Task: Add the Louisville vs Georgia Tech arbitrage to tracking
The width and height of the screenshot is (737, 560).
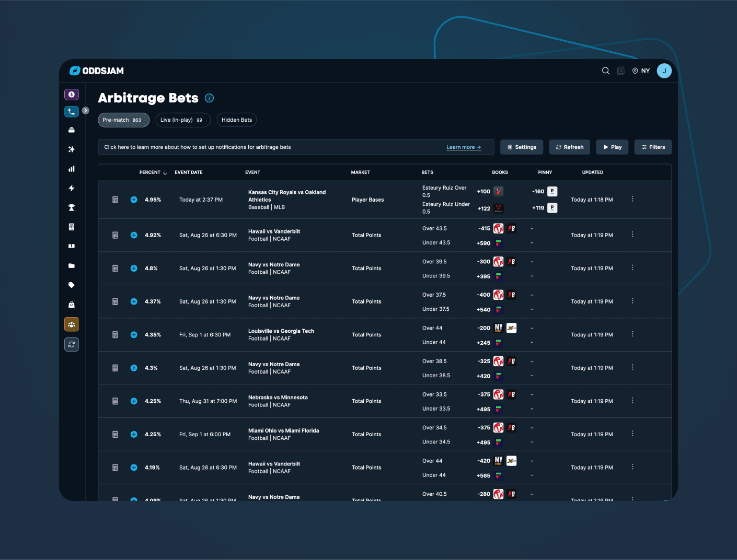Action: tap(134, 334)
